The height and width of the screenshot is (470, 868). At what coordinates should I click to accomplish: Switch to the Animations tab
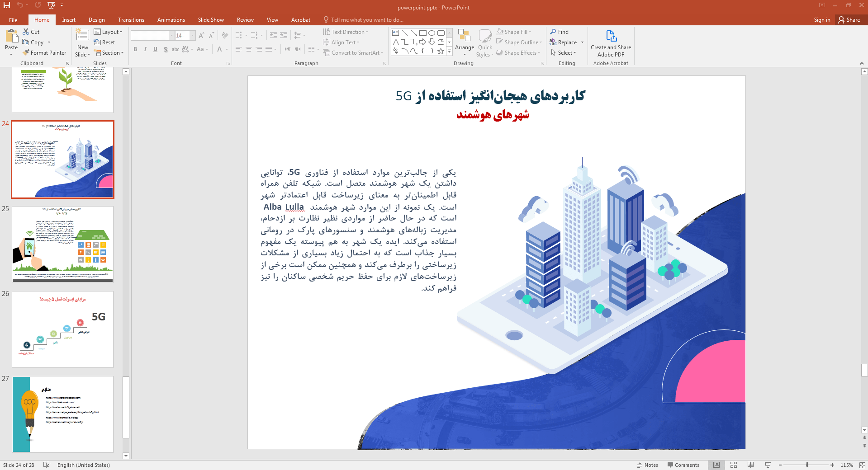click(171, 20)
